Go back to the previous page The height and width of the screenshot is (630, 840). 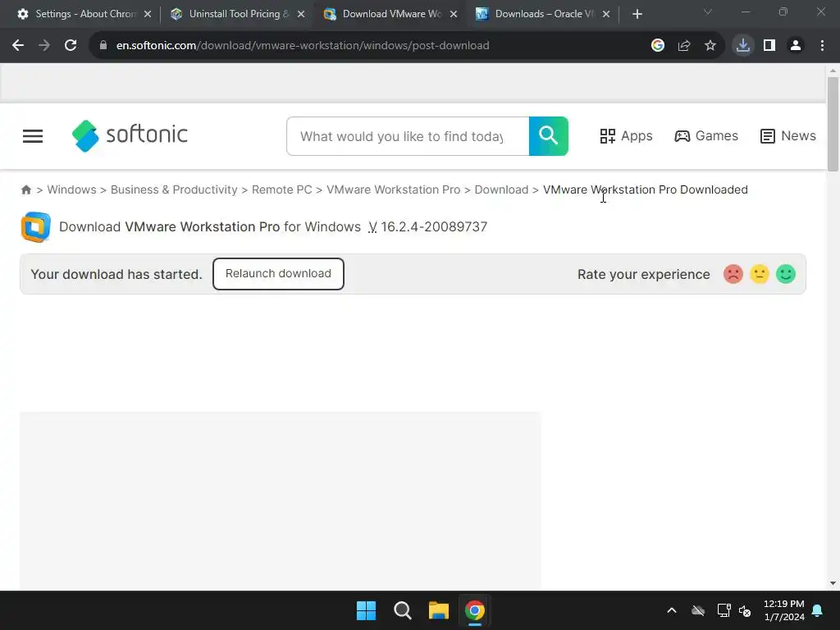[18, 46]
